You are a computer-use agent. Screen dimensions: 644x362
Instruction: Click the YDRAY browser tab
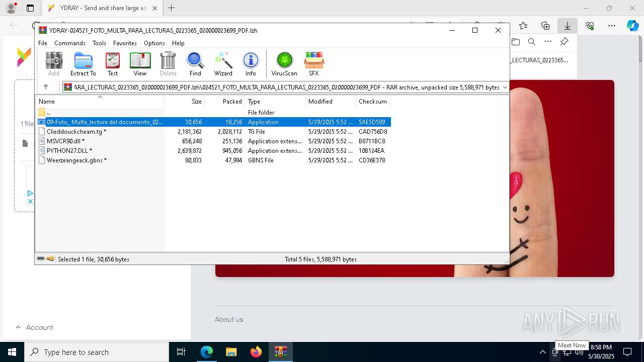click(103, 8)
